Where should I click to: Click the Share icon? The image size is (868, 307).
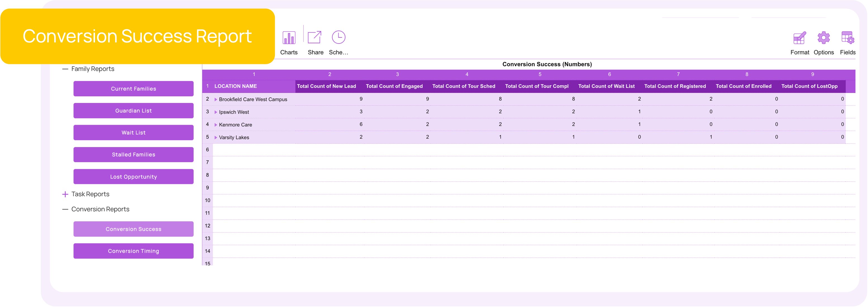coord(315,37)
